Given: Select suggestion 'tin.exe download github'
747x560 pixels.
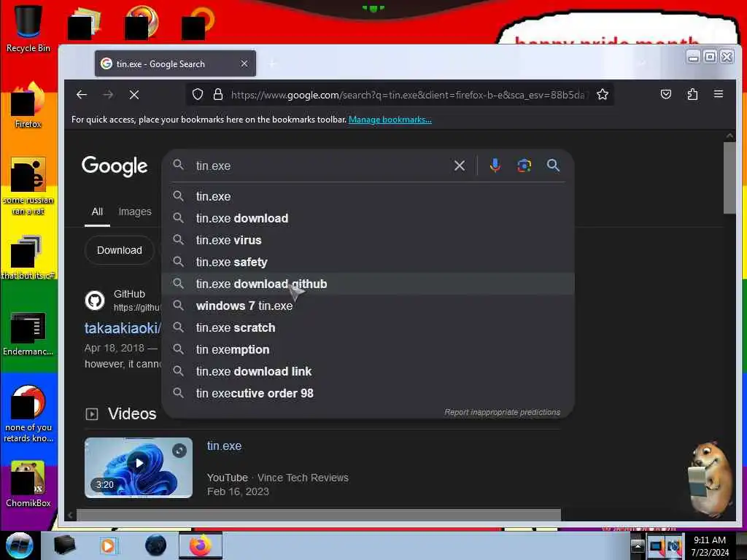Looking at the screenshot, I should tap(368, 284).
